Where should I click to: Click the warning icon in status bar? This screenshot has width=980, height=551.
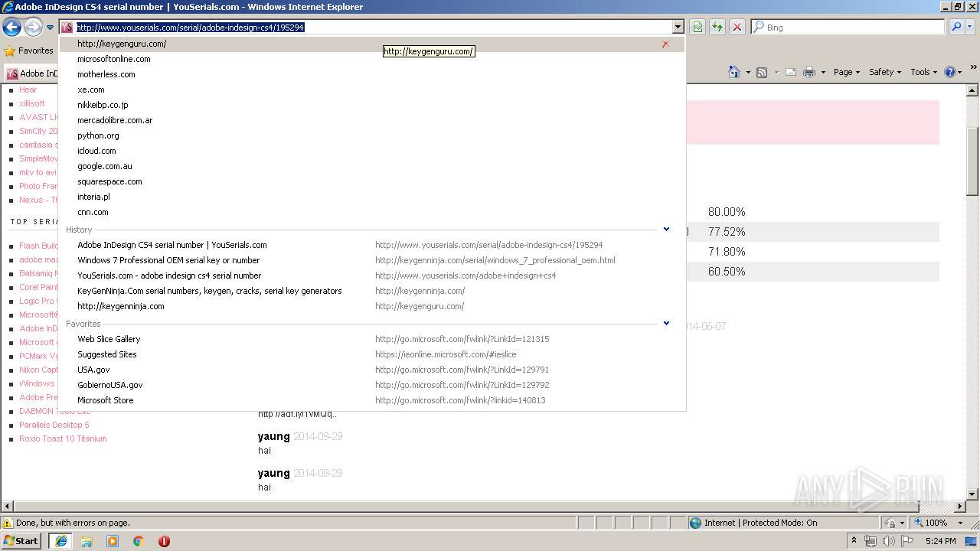(8, 523)
